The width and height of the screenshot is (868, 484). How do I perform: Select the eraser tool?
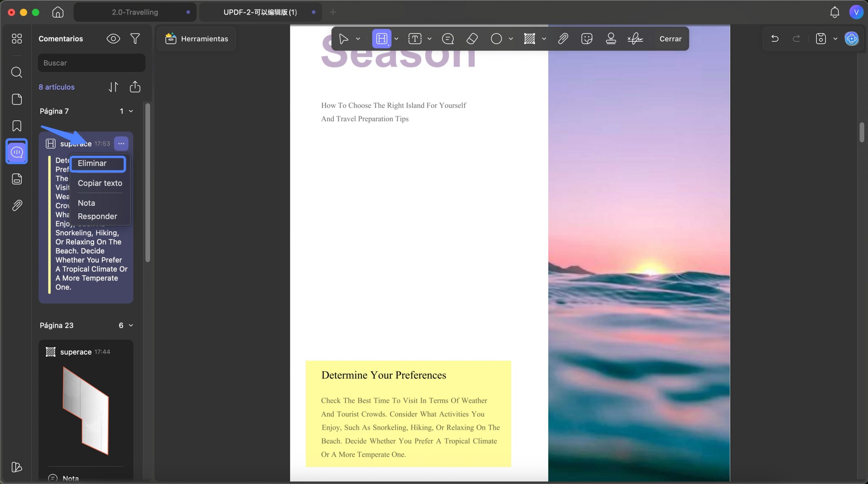coord(472,39)
